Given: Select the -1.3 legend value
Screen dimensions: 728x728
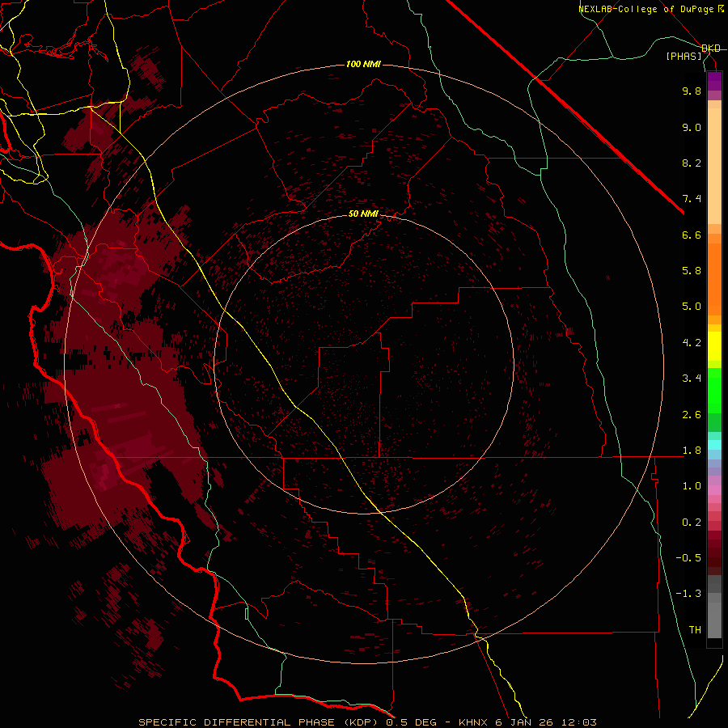Looking at the screenshot, I should click(x=688, y=594).
